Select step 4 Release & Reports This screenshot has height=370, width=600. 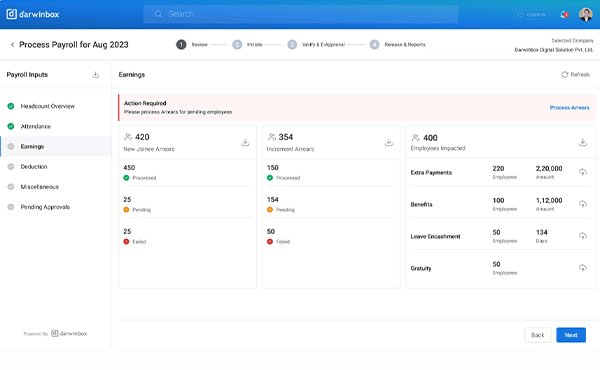pos(398,45)
